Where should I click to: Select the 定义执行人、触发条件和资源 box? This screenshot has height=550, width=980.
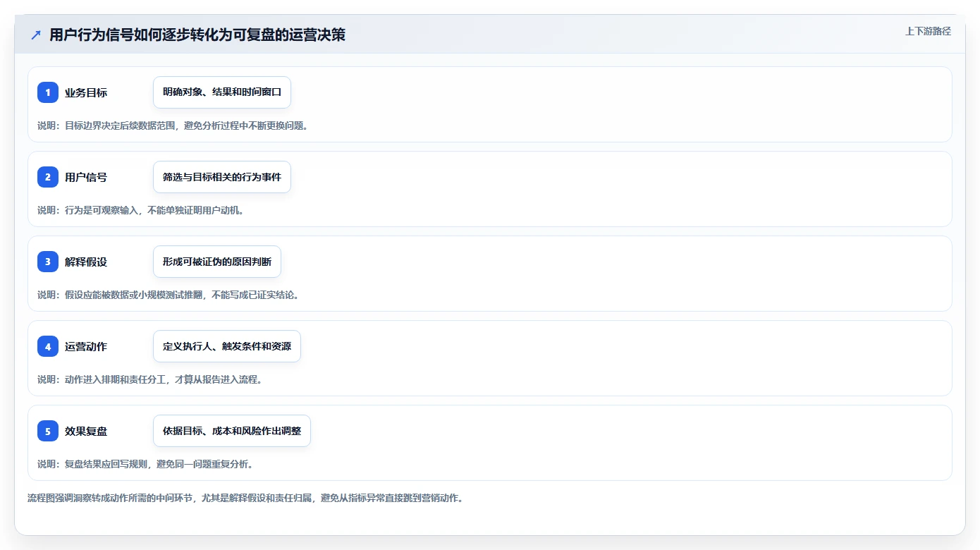(x=227, y=346)
